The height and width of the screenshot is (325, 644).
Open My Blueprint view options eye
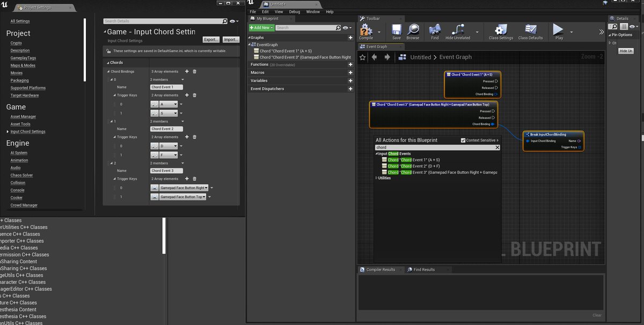point(348,27)
